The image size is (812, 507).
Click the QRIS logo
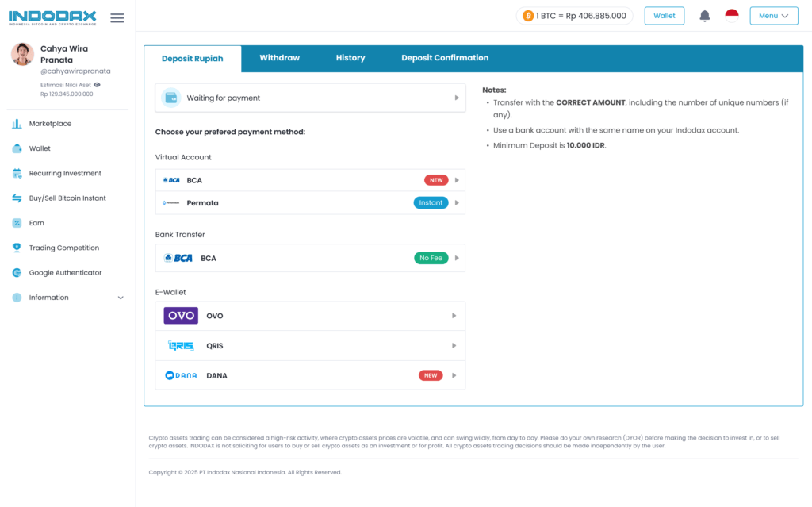(181, 346)
